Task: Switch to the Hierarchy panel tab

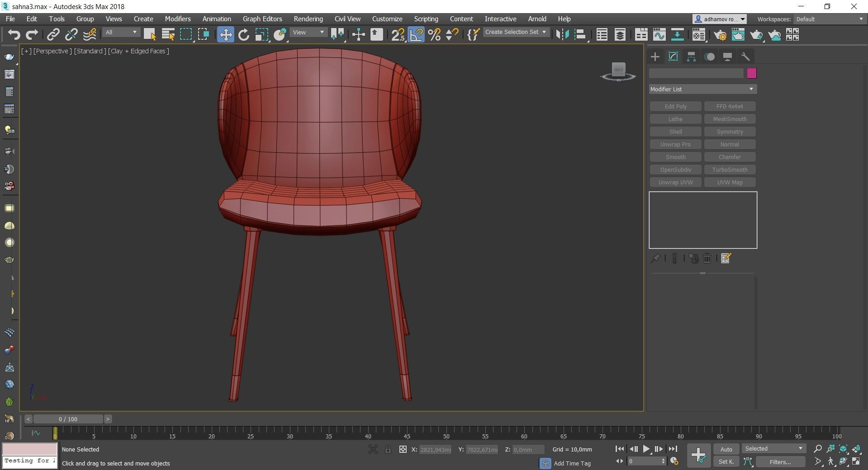Action: (691, 56)
